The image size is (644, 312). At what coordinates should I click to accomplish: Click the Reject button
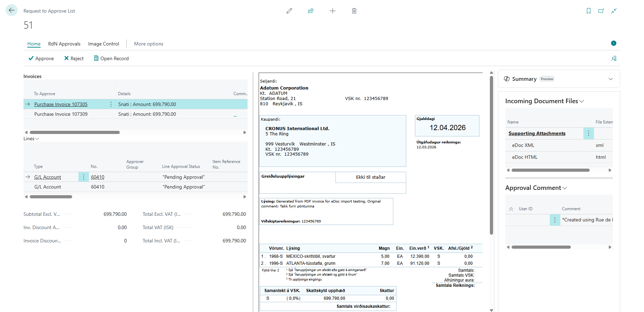74,58
